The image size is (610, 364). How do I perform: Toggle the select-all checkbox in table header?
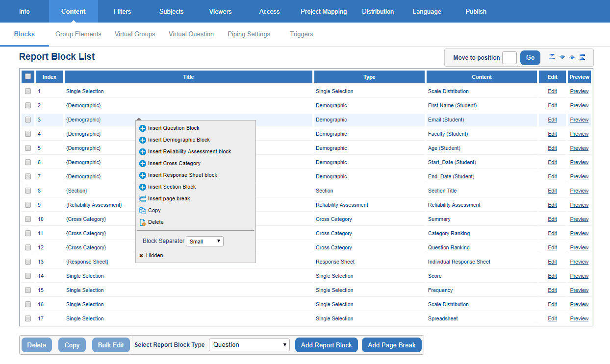(28, 76)
